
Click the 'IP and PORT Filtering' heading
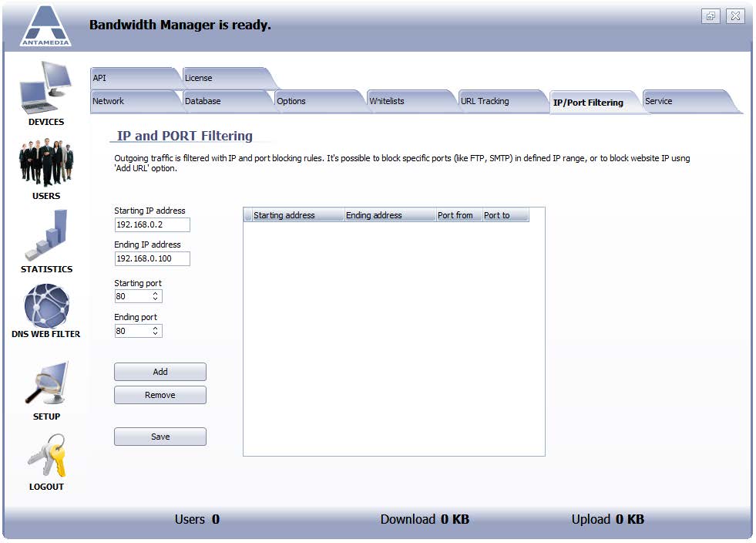185,136
